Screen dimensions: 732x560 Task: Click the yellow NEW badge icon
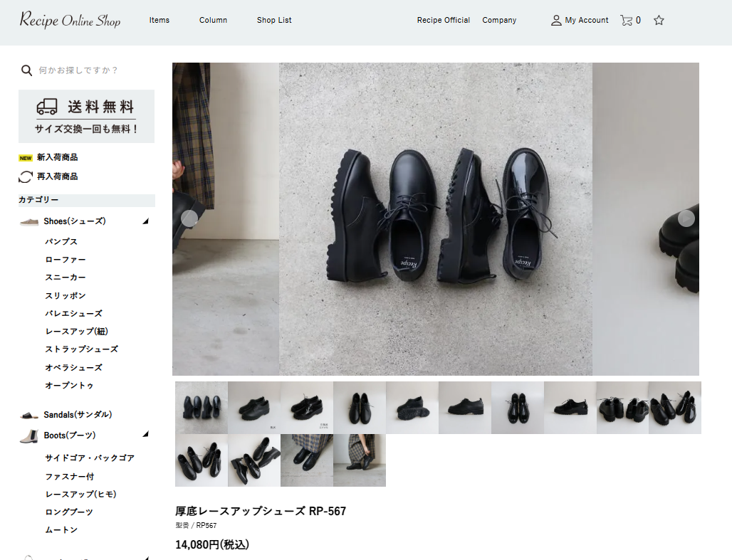pos(25,158)
